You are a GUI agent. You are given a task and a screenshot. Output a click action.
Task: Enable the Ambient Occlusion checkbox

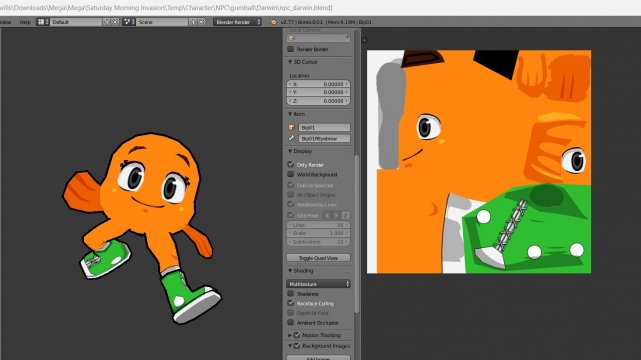point(291,322)
